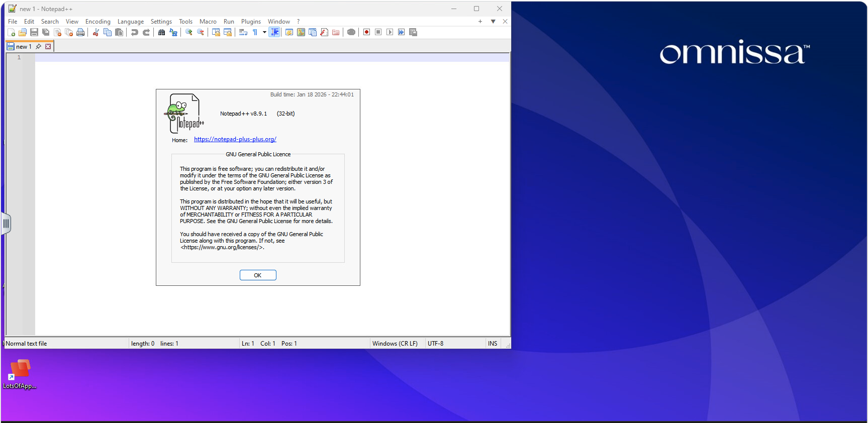The height and width of the screenshot is (423, 868).
Task: Toggle the Monitoring (tail -f) icon
Action: click(351, 32)
